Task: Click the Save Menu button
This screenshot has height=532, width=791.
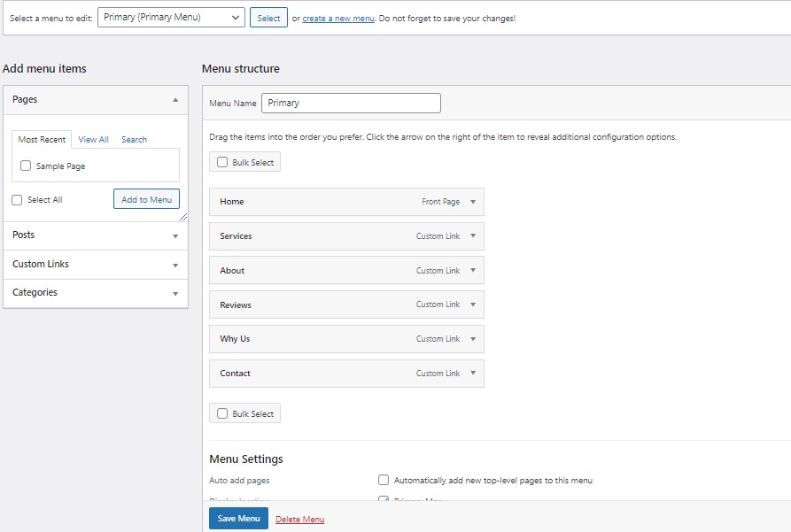Action: 238,519
